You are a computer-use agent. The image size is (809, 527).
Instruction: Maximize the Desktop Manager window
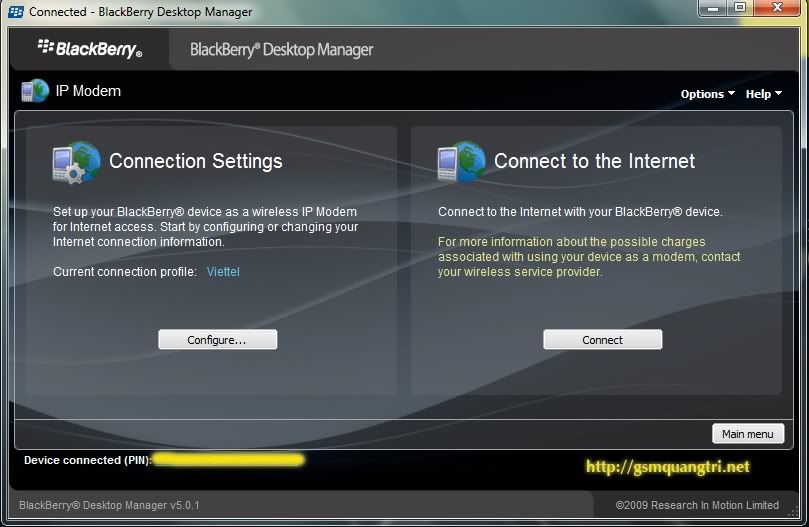(740, 8)
